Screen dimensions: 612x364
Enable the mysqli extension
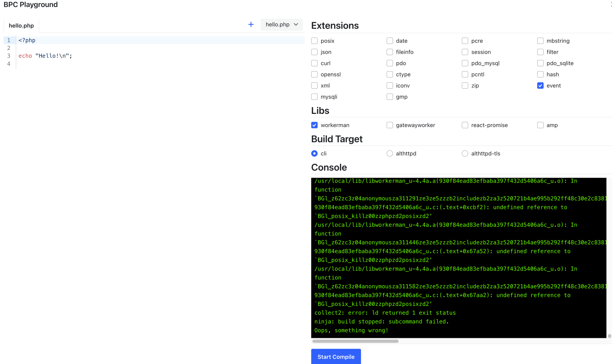[314, 97]
